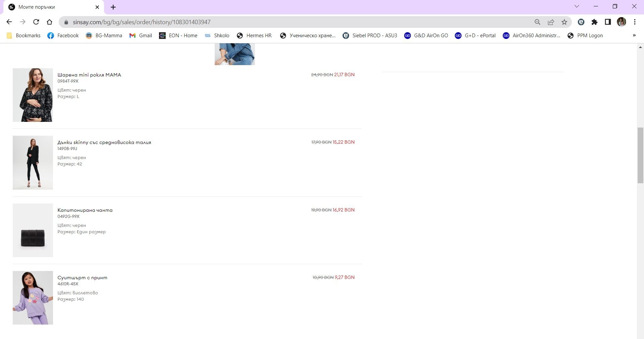The height and width of the screenshot is (339, 644).
Task: Share this page via the share icon
Action: (551, 22)
